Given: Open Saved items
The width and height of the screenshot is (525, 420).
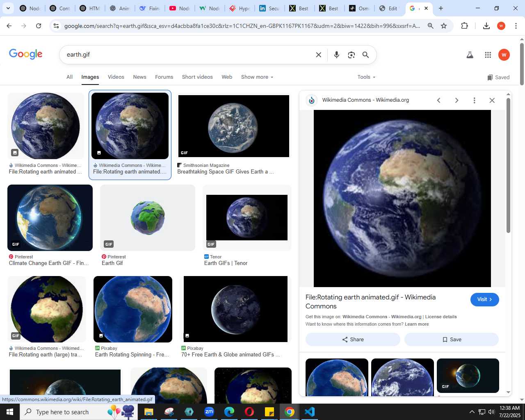Looking at the screenshot, I should click(x=498, y=78).
